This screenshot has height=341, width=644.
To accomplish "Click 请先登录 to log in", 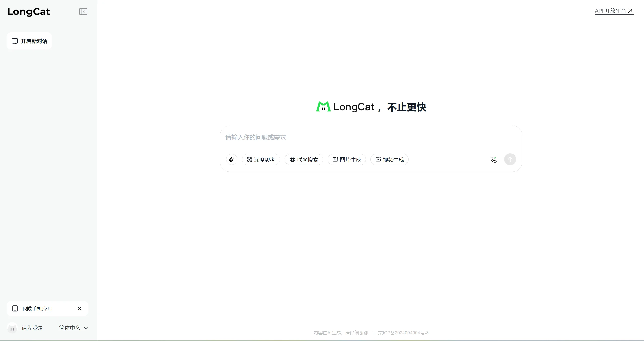I will pyautogui.click(x=32, y=328).
